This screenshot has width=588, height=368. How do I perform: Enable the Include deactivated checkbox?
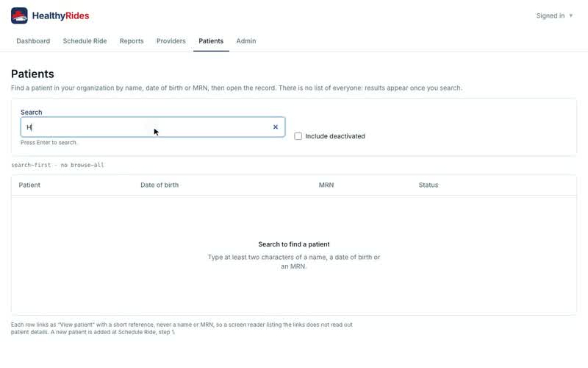[x=298, y=136]
